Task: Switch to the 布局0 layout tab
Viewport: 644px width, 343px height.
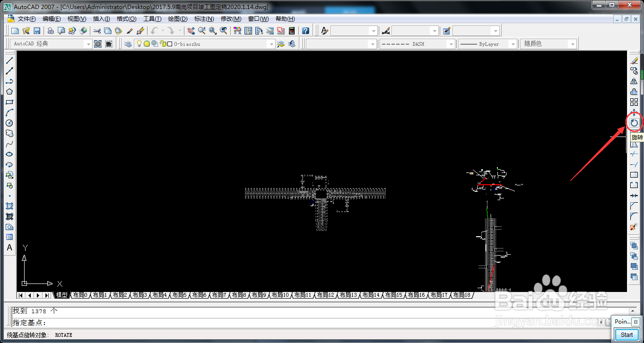Action: tap(80, 295)
